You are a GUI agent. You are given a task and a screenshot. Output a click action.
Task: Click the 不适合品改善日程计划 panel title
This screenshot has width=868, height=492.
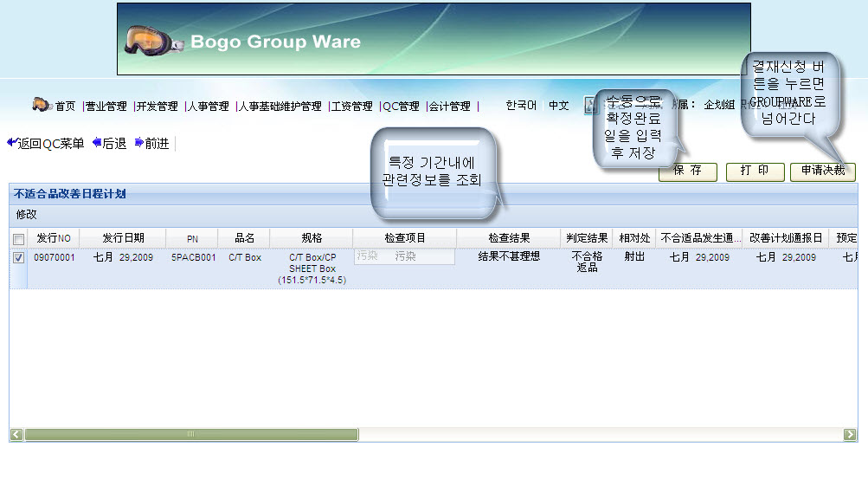(x=70, y=194)
